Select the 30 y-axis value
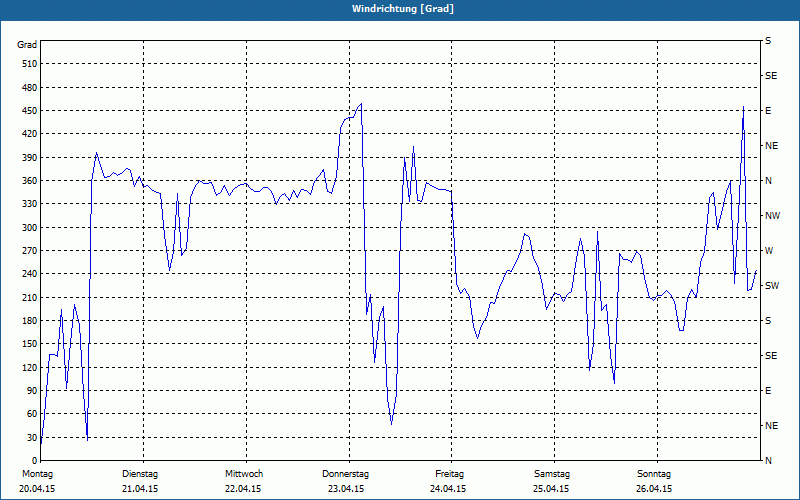800x500 pixels. pyautogui.click(x=32, y=437)
